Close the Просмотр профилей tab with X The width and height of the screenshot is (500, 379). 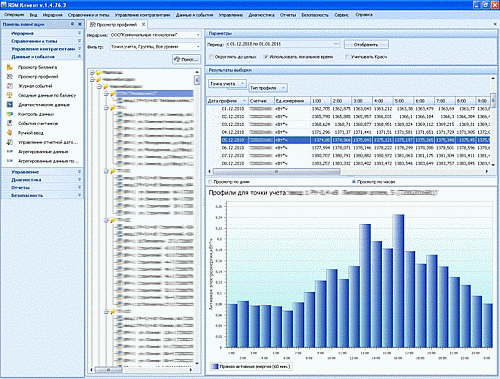pos(143,24)
